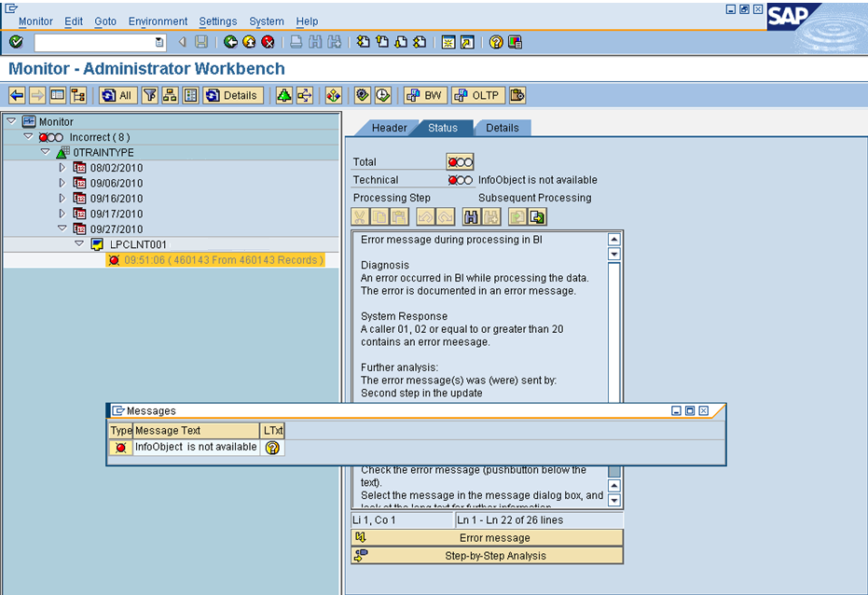Open the Environment menu
This screenshot has height=595, width=868.
coord(158,21)
